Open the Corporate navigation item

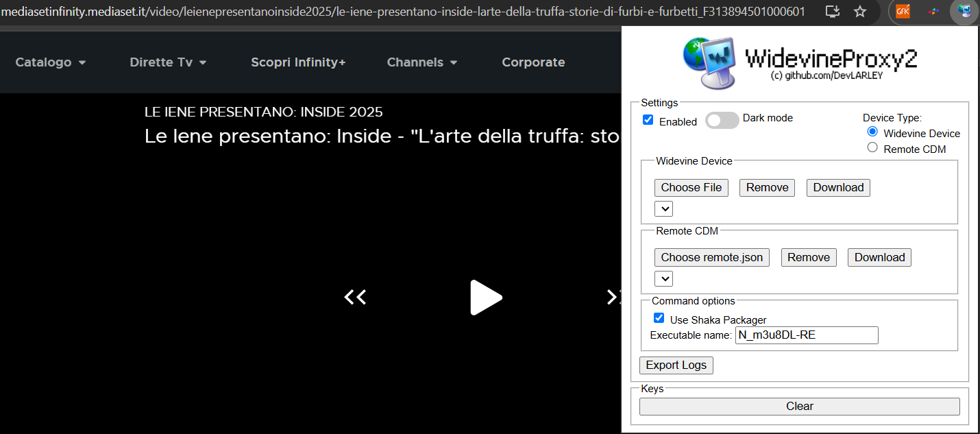tap(533, 62)
